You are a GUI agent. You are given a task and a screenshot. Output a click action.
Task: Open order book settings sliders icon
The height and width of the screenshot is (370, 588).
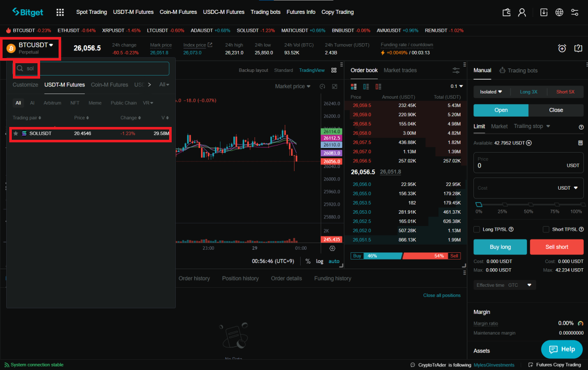456,70
